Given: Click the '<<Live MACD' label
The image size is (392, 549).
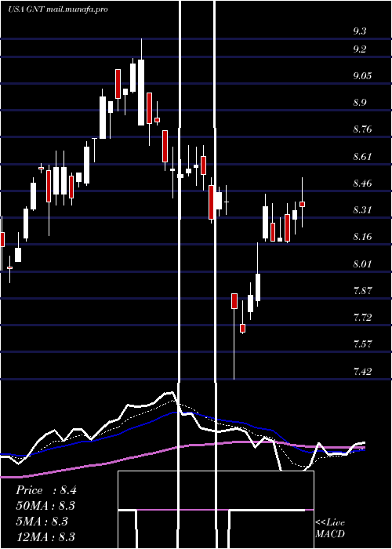Looking at the screenshot, I should coord(330,528).
